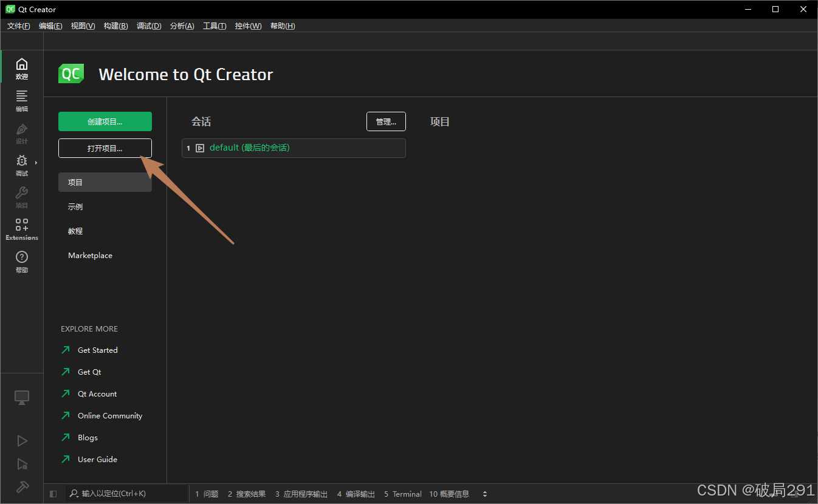Viewport: 818px width, 504px height.
Task: Switch to the 编辑 (Edit) mode
Action: [x=22, y=101]
